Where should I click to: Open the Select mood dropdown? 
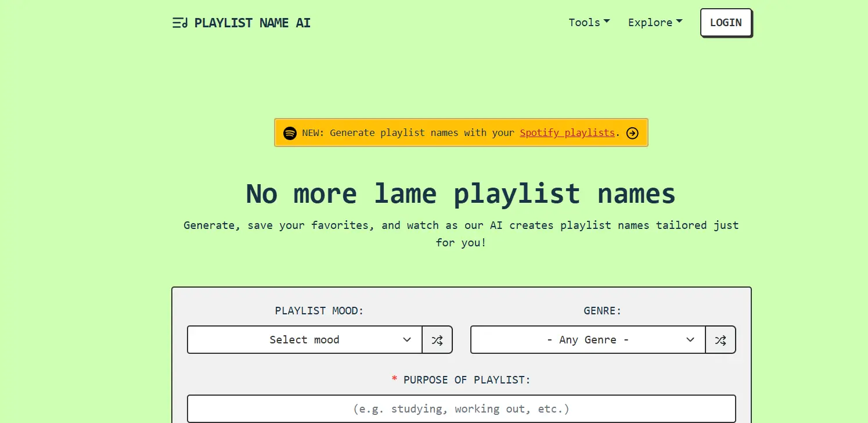(304, 339)
